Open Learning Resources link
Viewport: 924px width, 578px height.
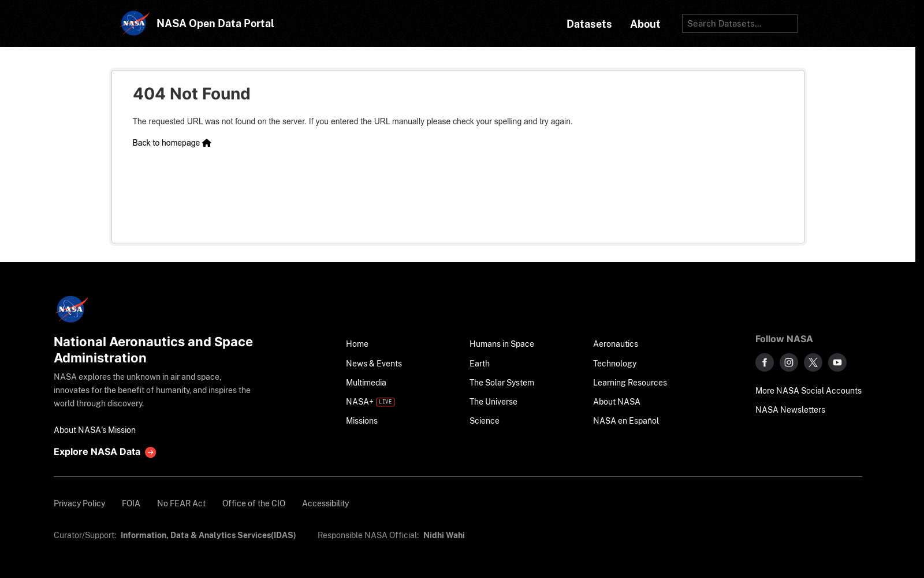pyautogui.click(x=630, y=383)
